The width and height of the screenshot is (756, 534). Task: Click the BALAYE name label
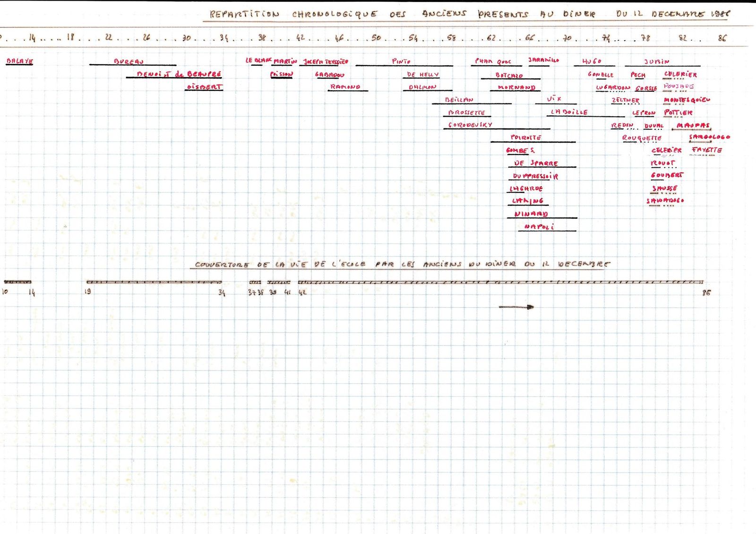(x=19, y=61)
